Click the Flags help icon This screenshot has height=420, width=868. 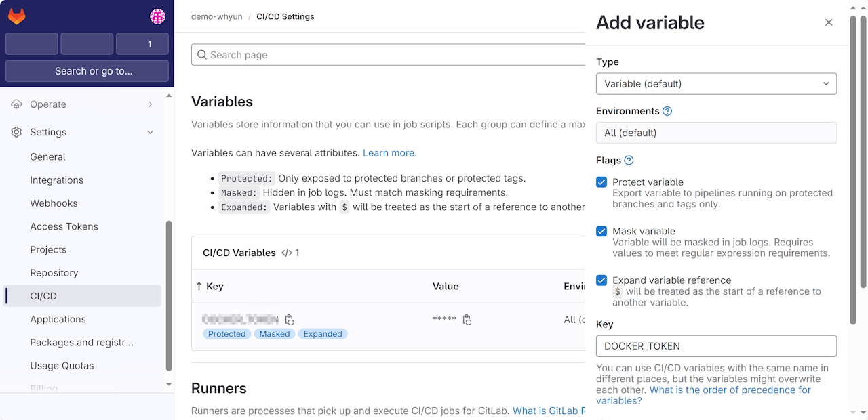[x=629, y=161]
